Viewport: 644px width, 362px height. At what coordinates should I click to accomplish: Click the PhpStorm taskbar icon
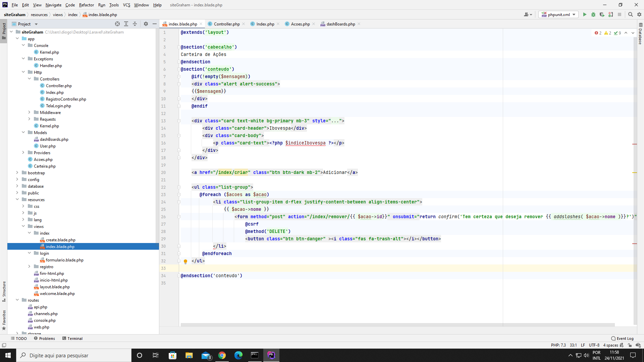click(271, 355)
